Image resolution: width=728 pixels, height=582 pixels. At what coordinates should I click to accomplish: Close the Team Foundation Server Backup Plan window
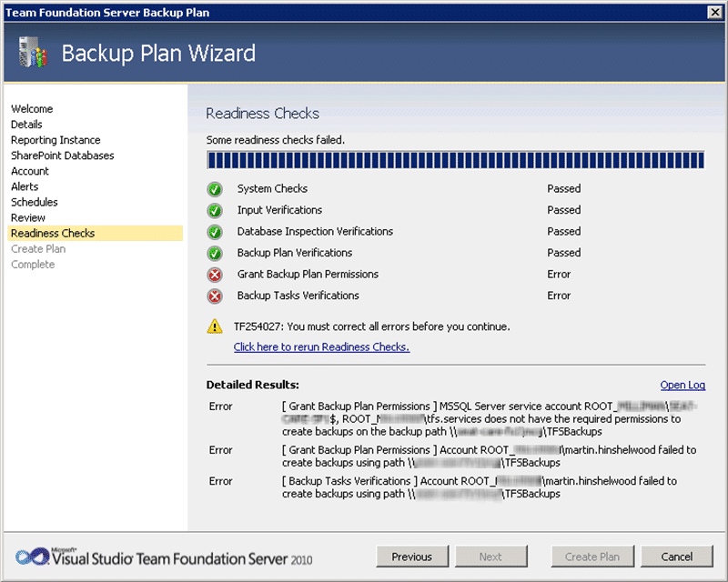tap(715, 13)
